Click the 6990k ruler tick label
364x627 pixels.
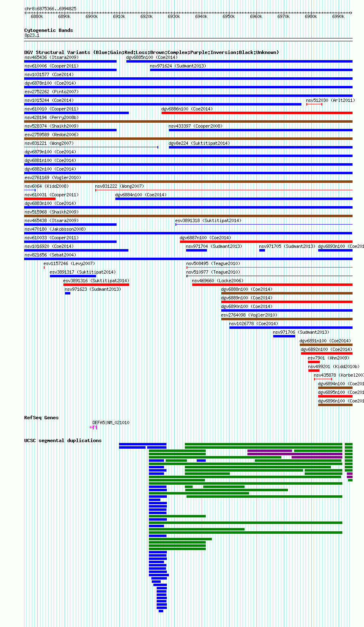coord(338,16)
